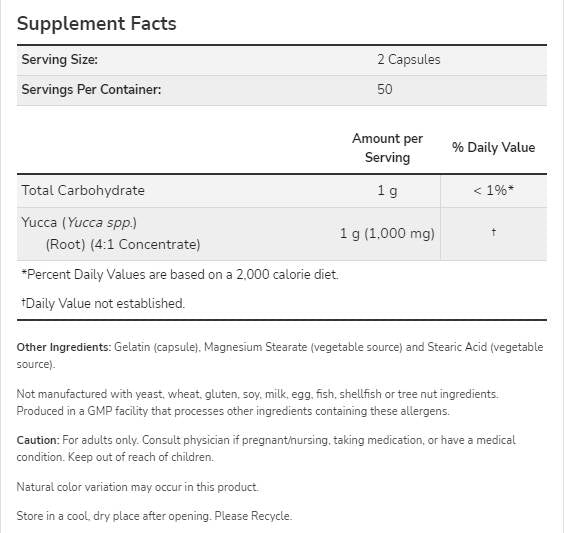564x533 pixels.
Task: Select the Serving Size label
Action: 60,60
